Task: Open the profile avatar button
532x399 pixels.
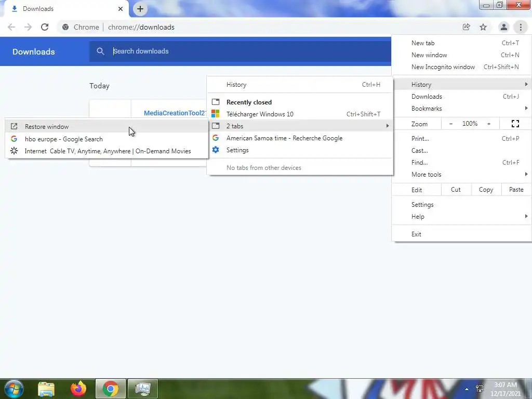Action: 504,27
